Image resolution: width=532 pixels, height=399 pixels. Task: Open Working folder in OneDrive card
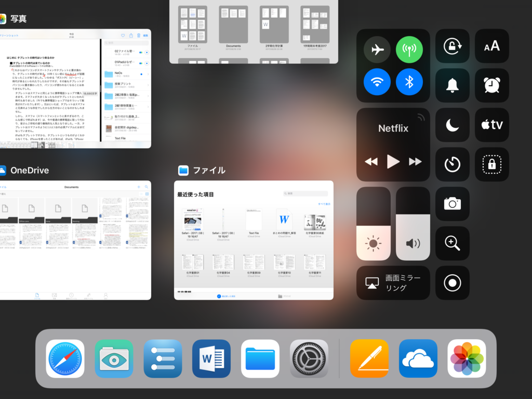(85, 211)
